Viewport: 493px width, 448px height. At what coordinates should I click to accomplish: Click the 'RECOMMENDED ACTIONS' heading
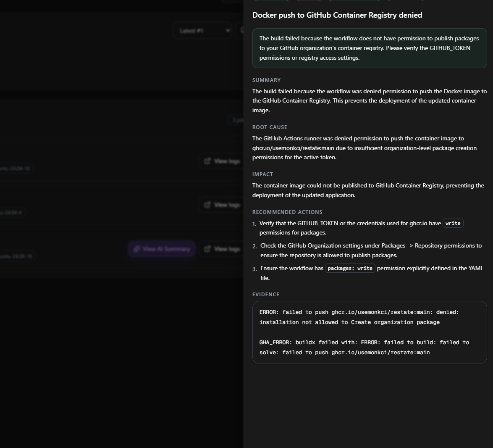[287, 212]
